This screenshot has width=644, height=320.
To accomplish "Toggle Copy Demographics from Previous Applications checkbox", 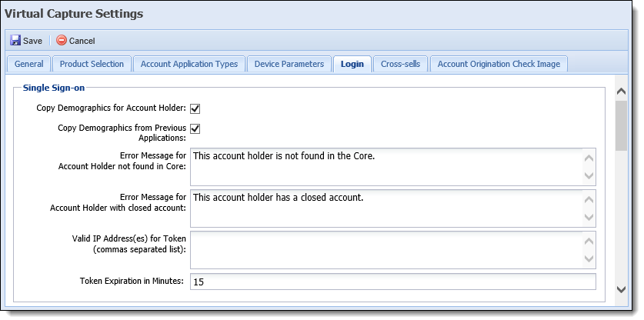I will (x=195, y=128).
